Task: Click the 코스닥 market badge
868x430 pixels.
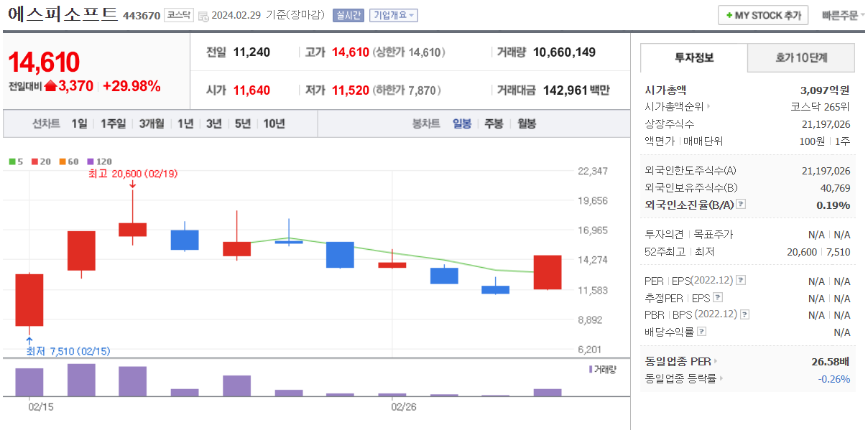Action: pos(177,15)
